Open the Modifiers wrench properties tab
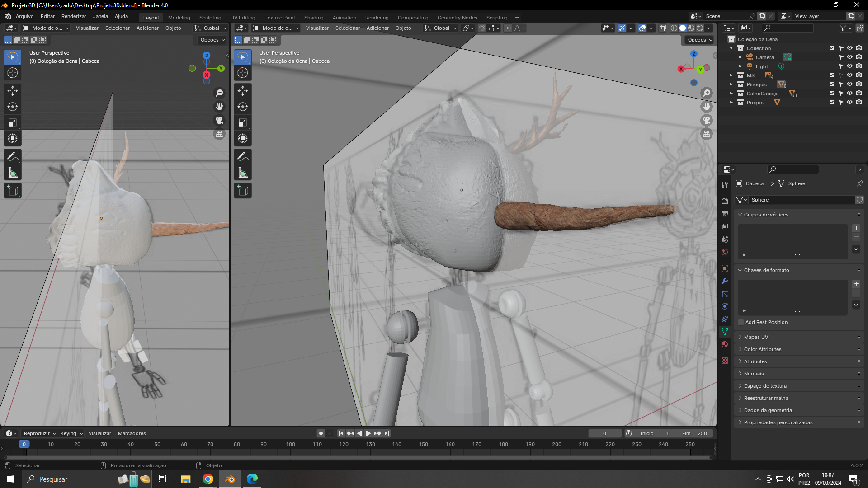 pyautogui.click(x=725, y=281)
